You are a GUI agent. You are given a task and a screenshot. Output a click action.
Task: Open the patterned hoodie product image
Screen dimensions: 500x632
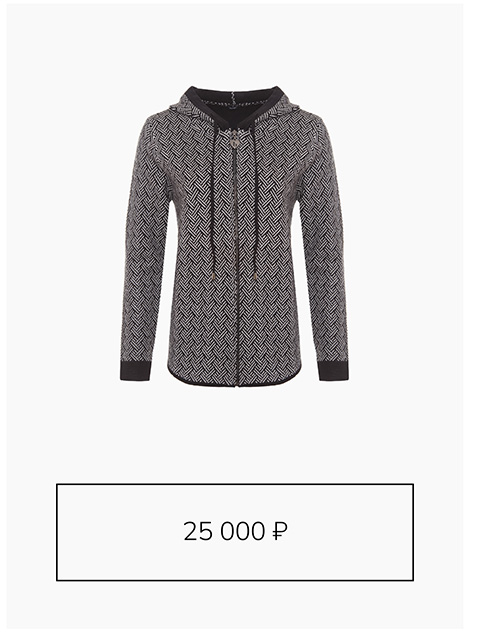click(234, 236)
